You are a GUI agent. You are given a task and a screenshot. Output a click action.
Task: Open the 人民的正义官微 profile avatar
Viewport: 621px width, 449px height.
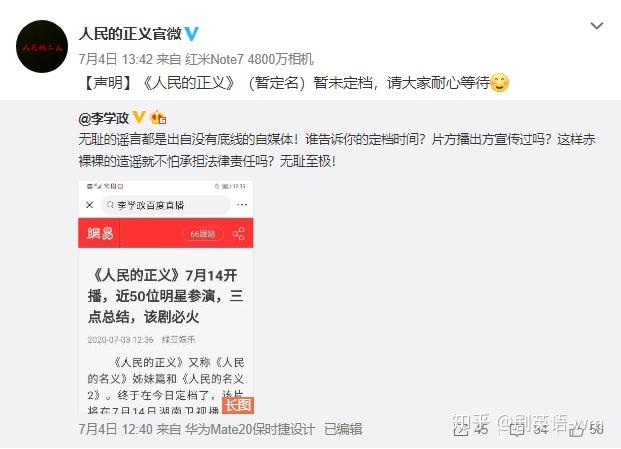pos(42,46)
